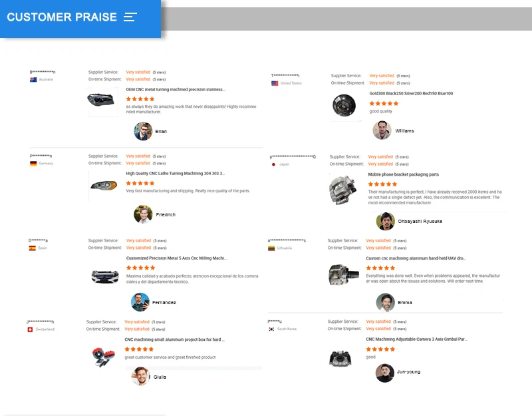Click the Customer Praise header banner

click(x=80, y=18)
